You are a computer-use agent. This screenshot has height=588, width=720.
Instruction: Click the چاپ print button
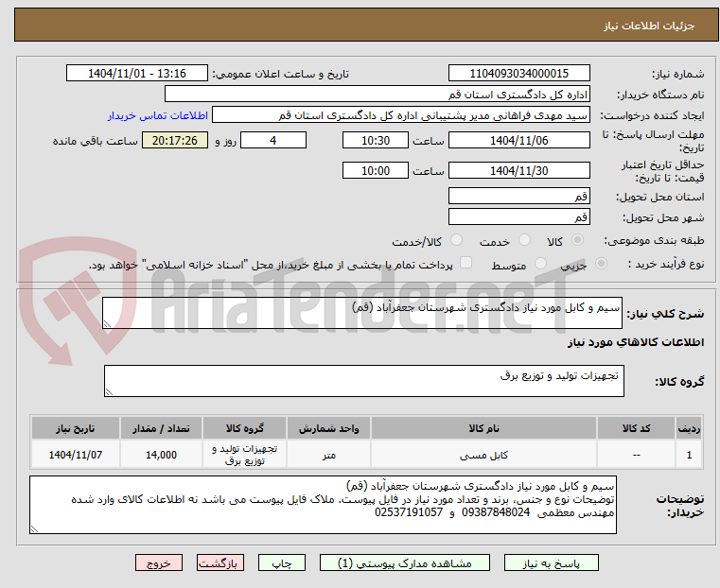pyautogui.click(x=282, y=562)
